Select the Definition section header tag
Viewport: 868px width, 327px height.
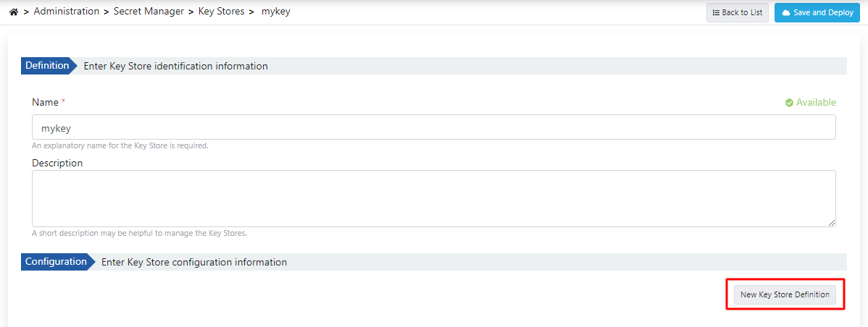47,66
